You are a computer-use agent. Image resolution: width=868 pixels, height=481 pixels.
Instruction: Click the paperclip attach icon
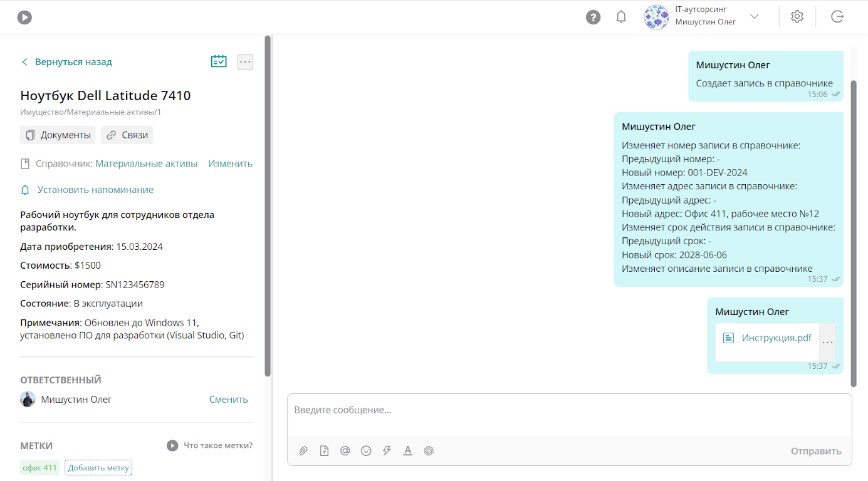303,451
